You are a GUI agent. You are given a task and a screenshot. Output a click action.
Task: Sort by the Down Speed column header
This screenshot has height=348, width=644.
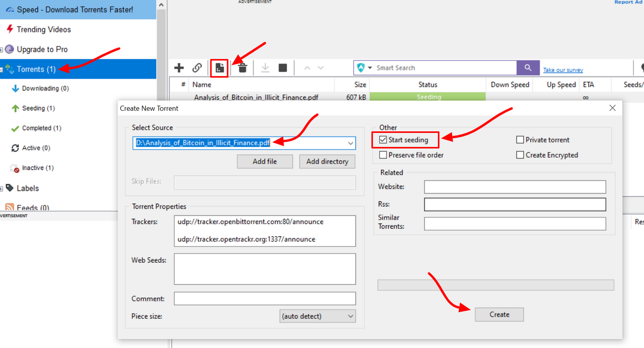click(x=510, y=85)
